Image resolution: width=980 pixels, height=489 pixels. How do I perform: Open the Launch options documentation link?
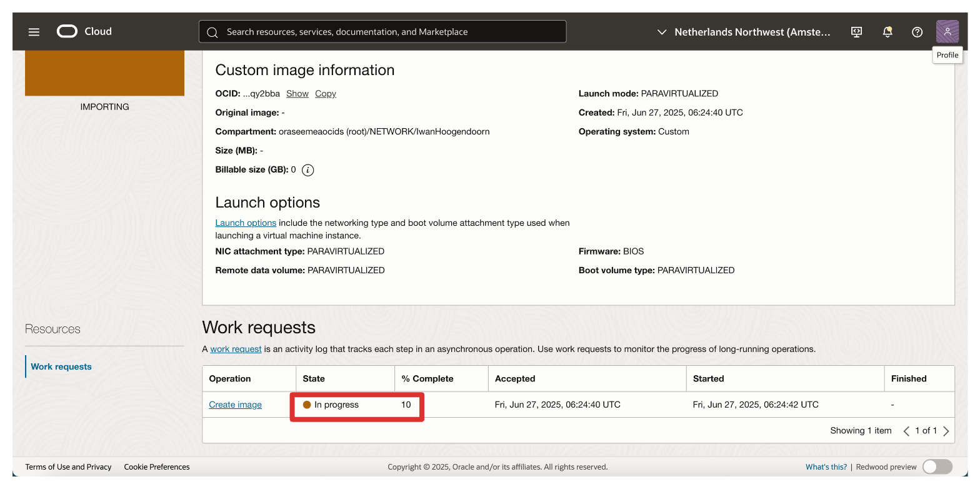click(246, 223)
